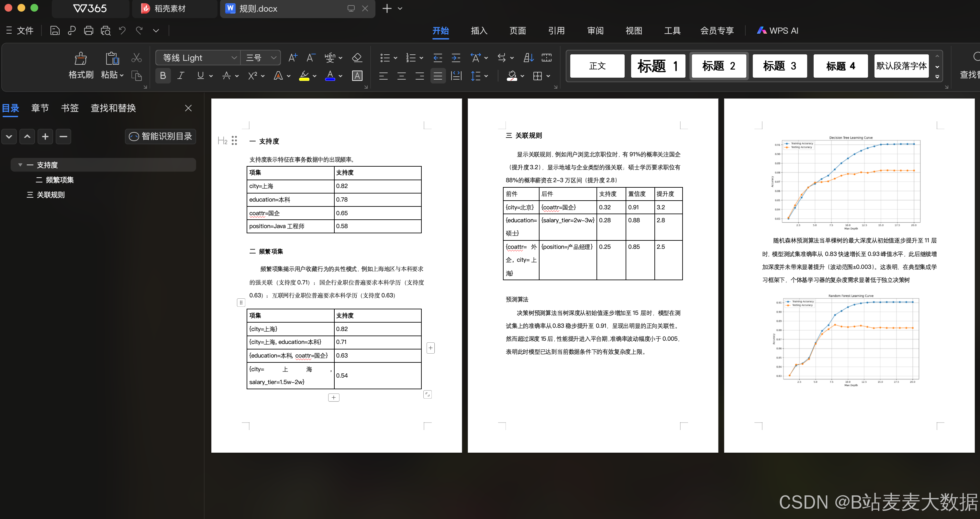
Task: Click the Copy icon below scissors
Action: click(136, 76)
